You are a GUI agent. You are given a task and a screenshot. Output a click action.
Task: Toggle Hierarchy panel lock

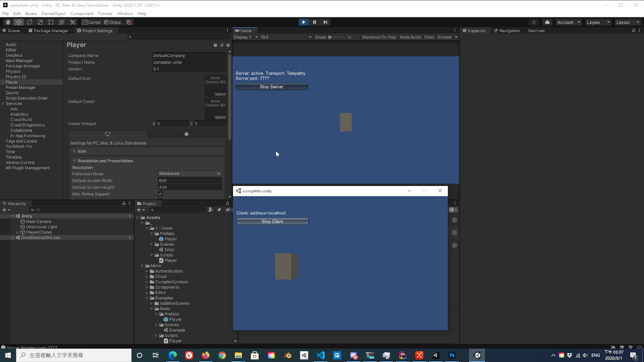(x=124, y=204)
